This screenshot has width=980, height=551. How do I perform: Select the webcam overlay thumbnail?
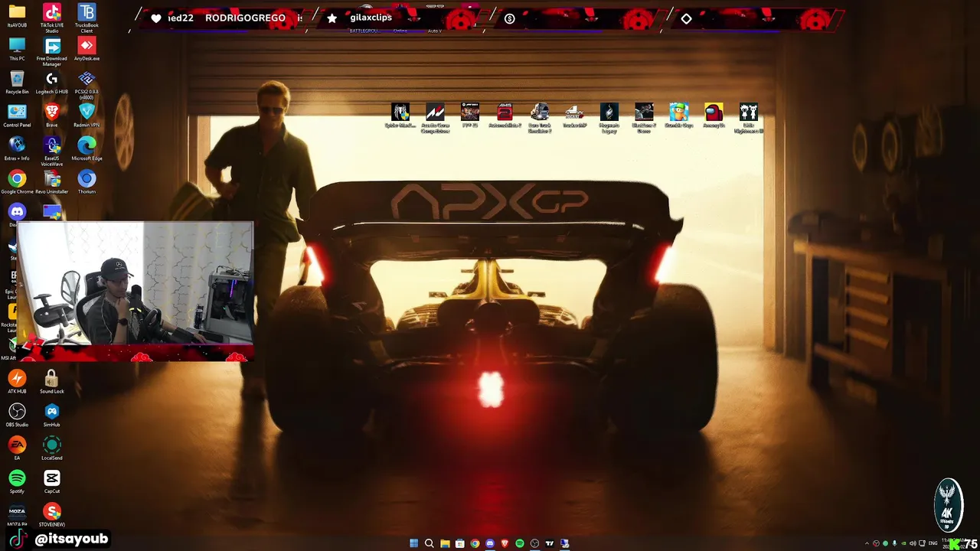click(134, 292)
